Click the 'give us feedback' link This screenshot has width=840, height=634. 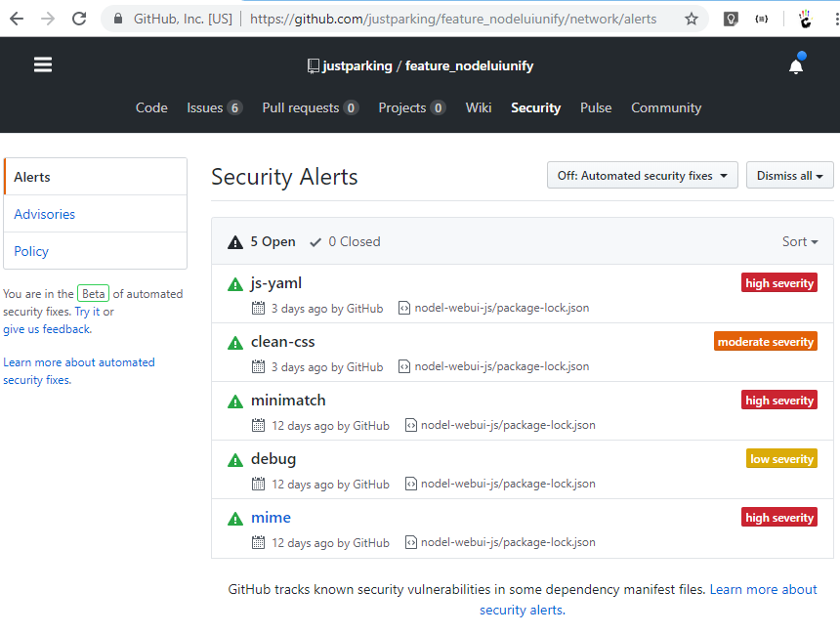tap(47, 329)
